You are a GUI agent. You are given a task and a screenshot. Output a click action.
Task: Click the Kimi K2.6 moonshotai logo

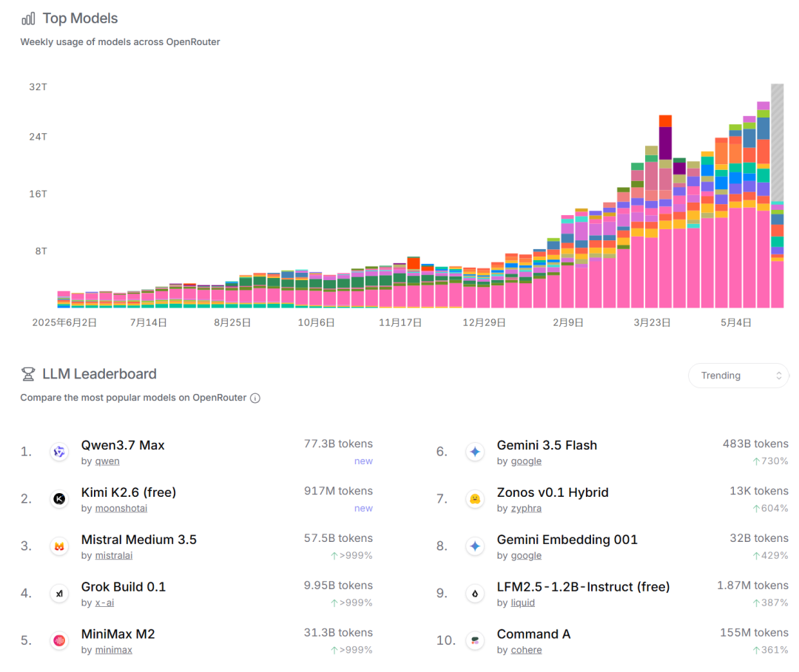pos(59,499)
